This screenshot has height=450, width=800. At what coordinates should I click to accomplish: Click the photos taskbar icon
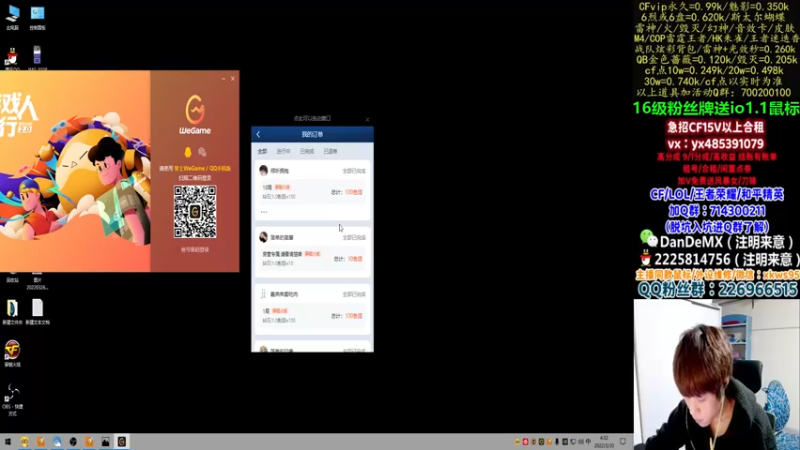click(x=106, y=442)
